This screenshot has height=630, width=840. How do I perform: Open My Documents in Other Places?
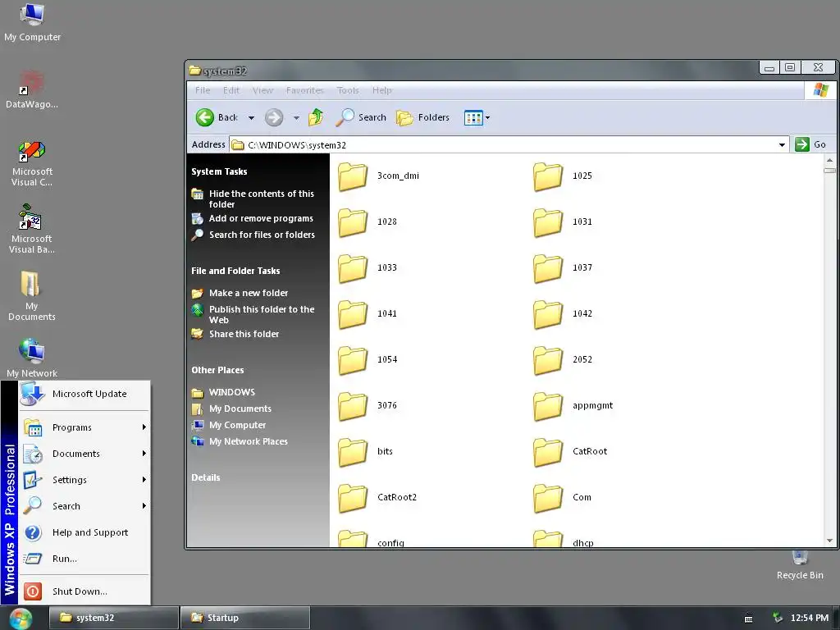coord(231,409)
